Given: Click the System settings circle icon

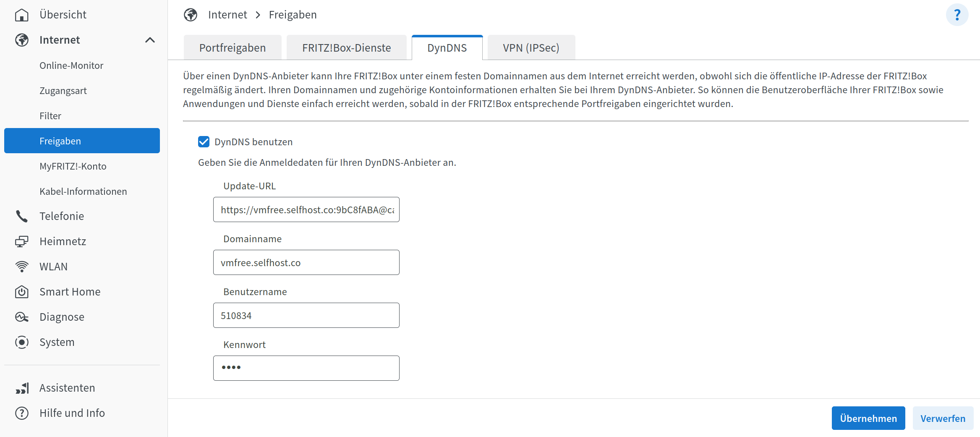Looking at the screenshot, I should [x=22, y=342].
